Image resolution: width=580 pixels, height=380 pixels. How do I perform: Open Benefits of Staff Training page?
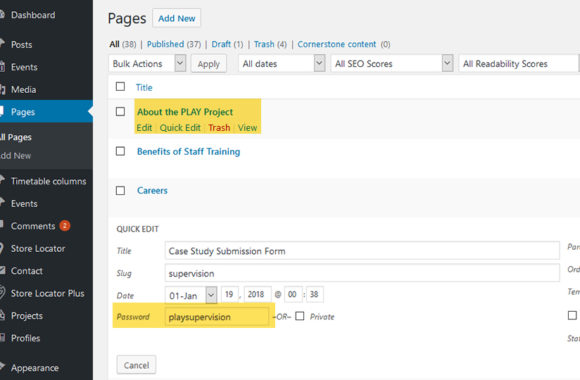(x=188, y=152)
